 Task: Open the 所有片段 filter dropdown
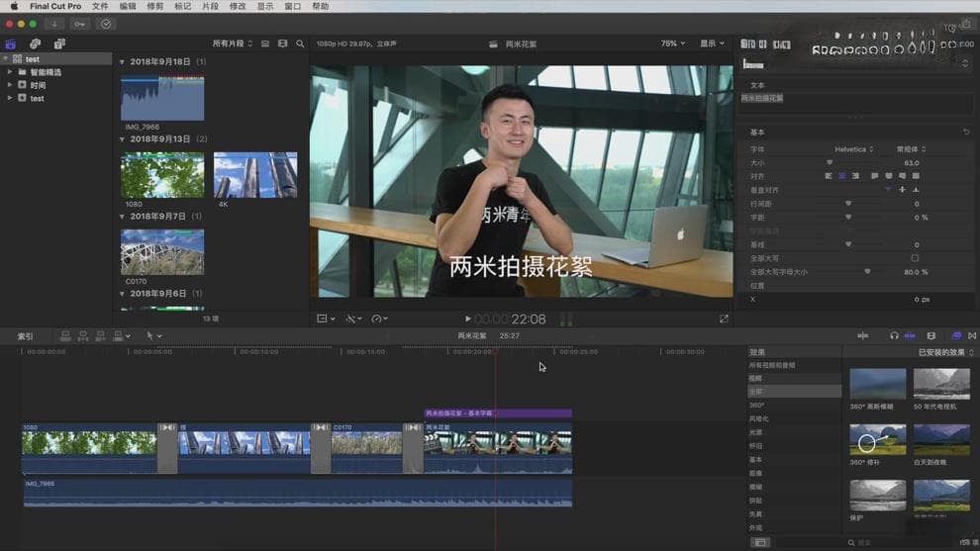pos(232,44)
